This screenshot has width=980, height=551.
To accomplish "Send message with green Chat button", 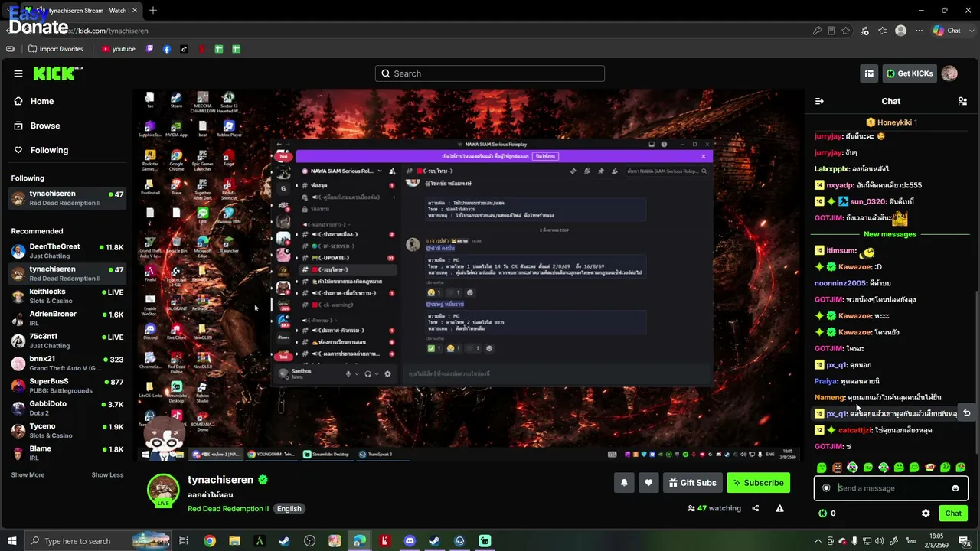I will click(953, 514).
